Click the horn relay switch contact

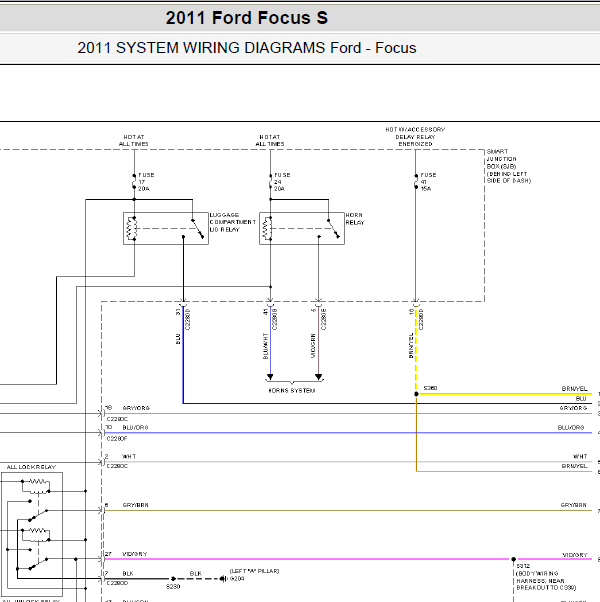click(x=333, y=229)
